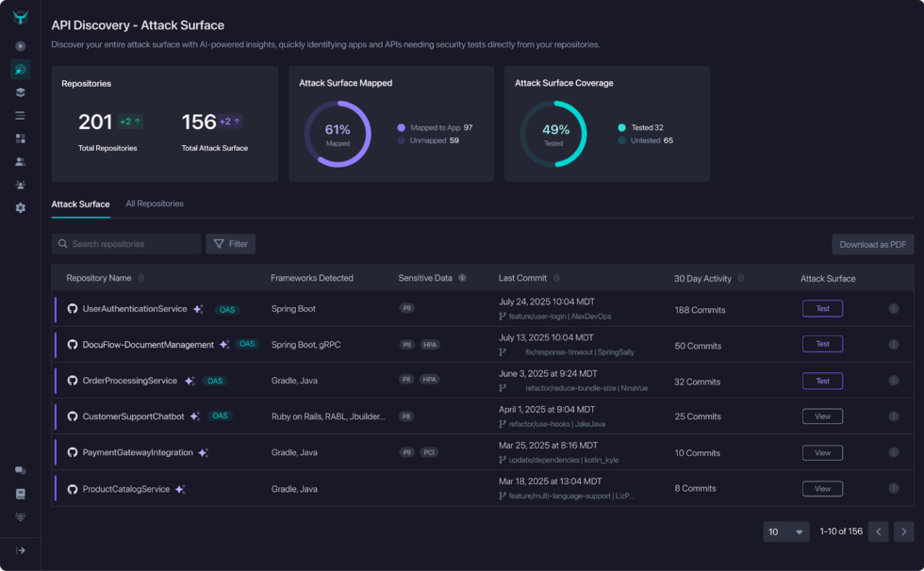
Task: Click the GitHub icon beside UserAuthenticationService
Action: click(73, 308)
